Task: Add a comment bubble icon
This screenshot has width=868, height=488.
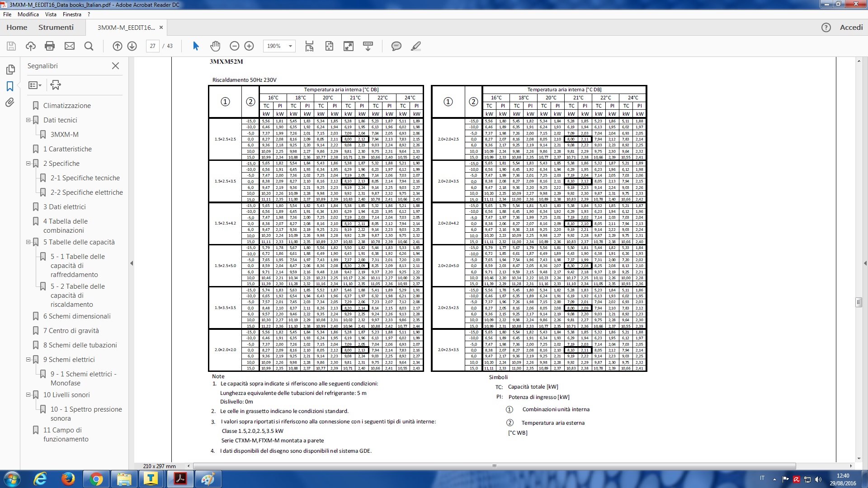Action: 396,46
